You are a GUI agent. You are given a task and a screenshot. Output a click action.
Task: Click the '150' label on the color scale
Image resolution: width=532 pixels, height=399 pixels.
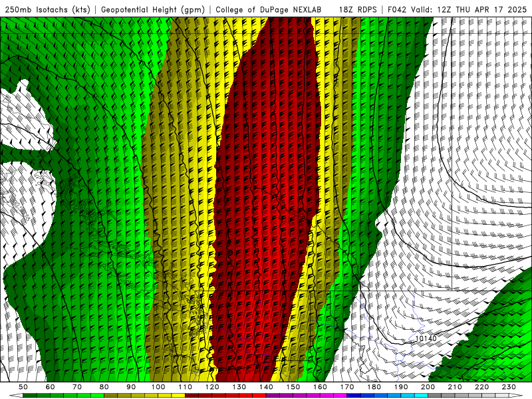(293, 387)
